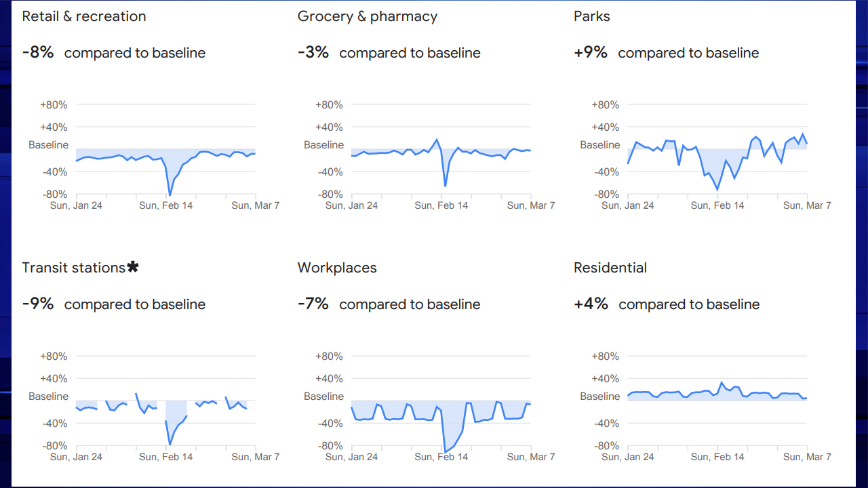The height and width of the screenshot is (488, 868).
Task: Select the Grocery & pharmacy heading
Action: [x=367, y=16]
